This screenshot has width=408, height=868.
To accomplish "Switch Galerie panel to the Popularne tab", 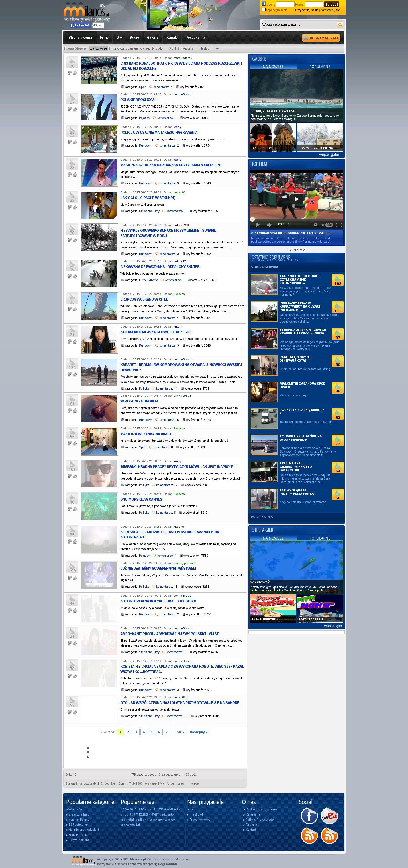I will pyautogui.click(x=319, y=67).
